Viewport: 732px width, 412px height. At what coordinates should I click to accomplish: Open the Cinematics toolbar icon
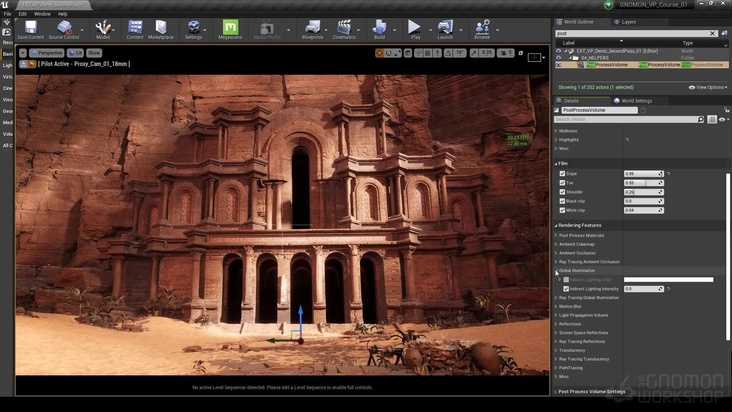(344, 28)
